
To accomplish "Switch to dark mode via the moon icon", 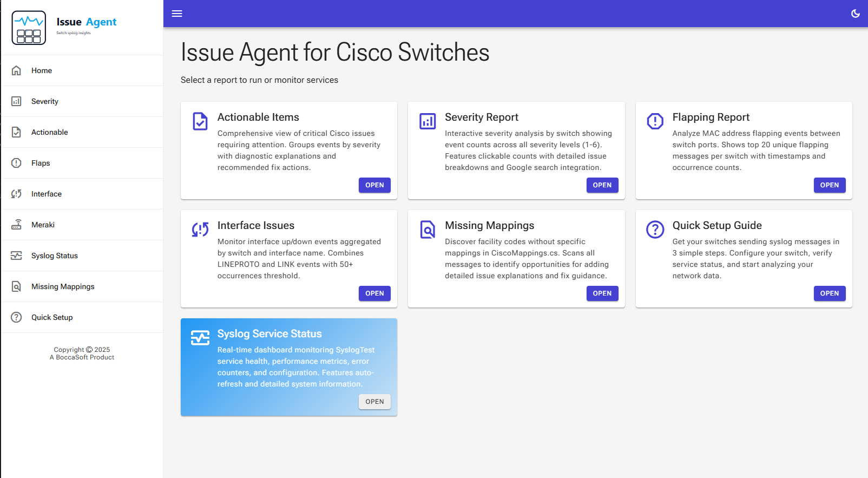I will point(856,14).
